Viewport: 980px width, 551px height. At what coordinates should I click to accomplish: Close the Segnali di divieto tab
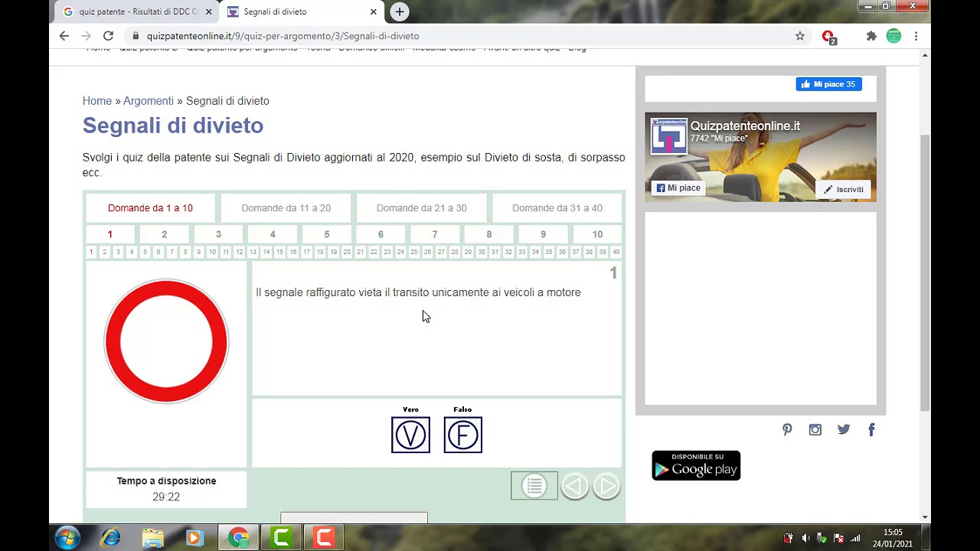click(374, 11)
